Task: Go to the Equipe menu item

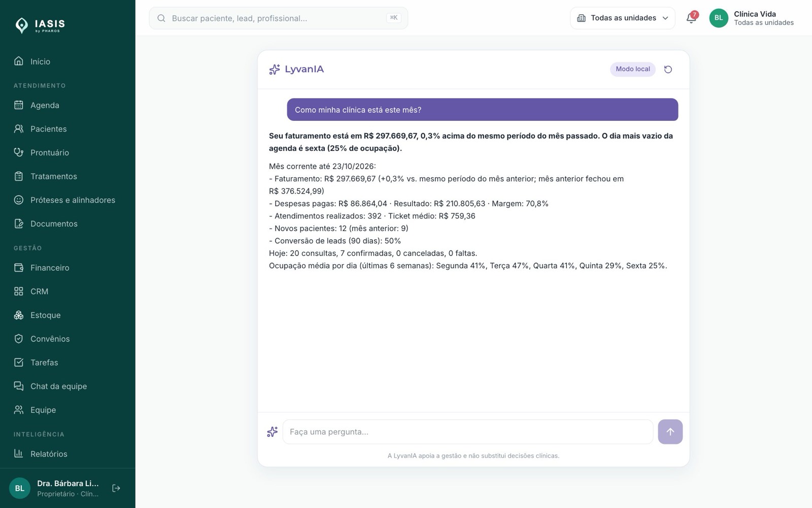Action: [67, 410]
